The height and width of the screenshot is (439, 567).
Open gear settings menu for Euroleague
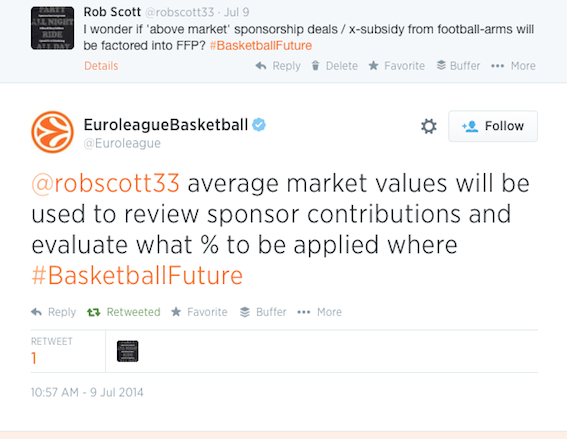click(429, 126)
